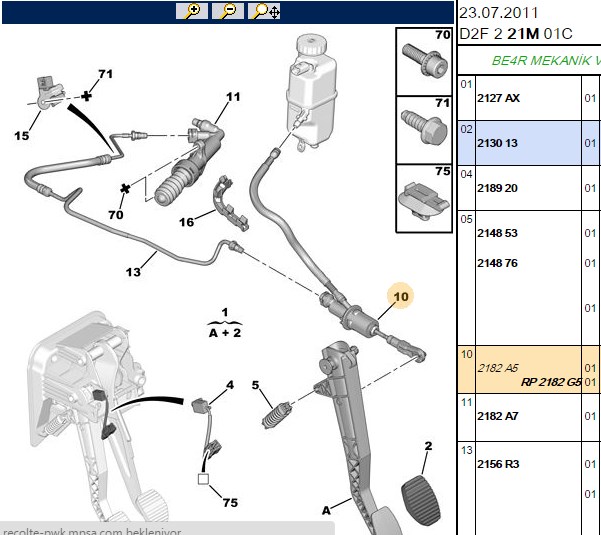The width and height of the screenshot is (601, 535).
Task: Select part number 2148 53
Action: (497, 233)
